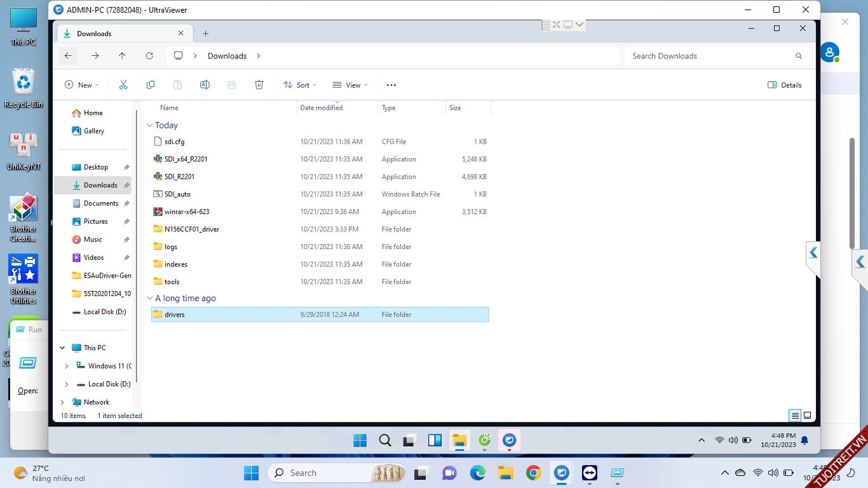Open the Sort dropdown
Screen dimensions: 868x488
300,85
